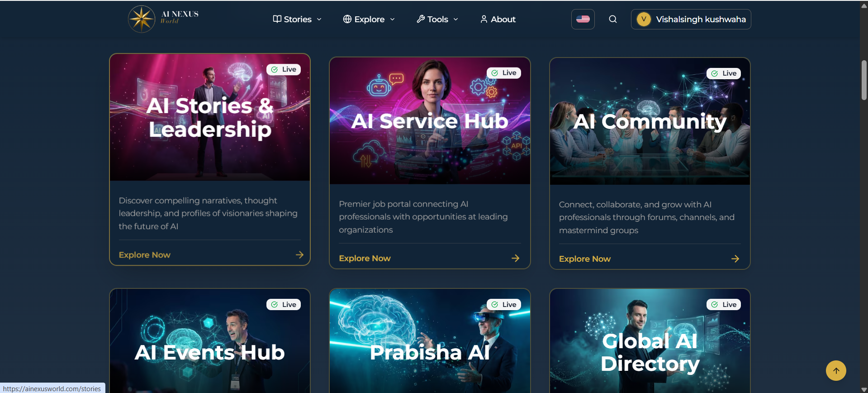The height and width of the screenshot is (393, 868).
Task: Expand the Tools dropdown menu
Action: pos(437,19)
